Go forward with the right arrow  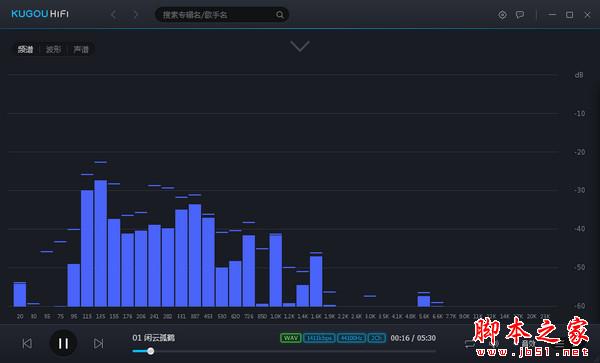click(x=135, y=15)
